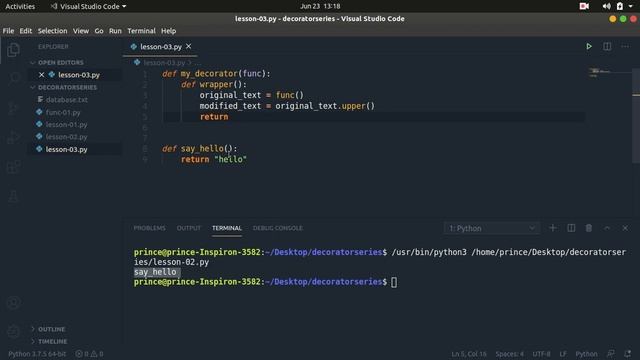Open the volume icon in system tray
This screenshot has width=640, height=360.
point(606,6)
